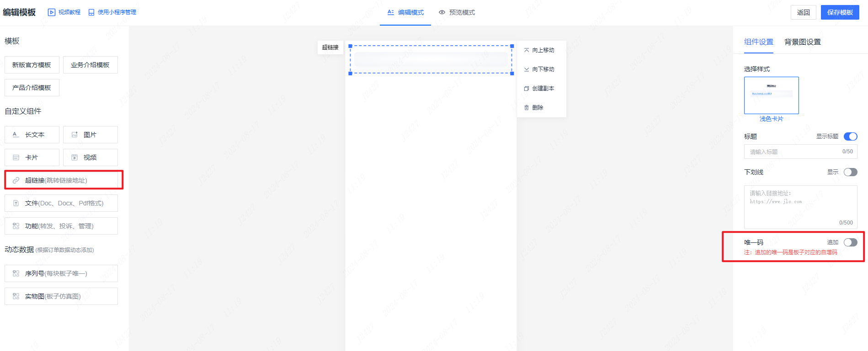Click the create copy icon

coord(527,89)
